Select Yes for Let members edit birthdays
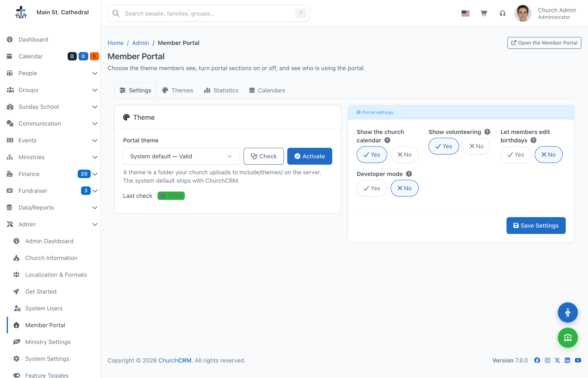Image resolution: width=588 pixels, height=378 pixels. click(516, 155)
